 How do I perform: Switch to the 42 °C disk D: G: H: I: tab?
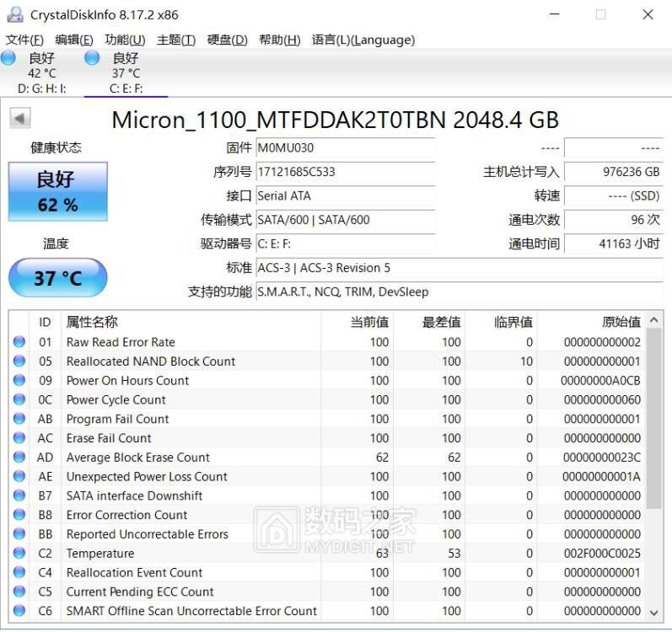(41, 72)
